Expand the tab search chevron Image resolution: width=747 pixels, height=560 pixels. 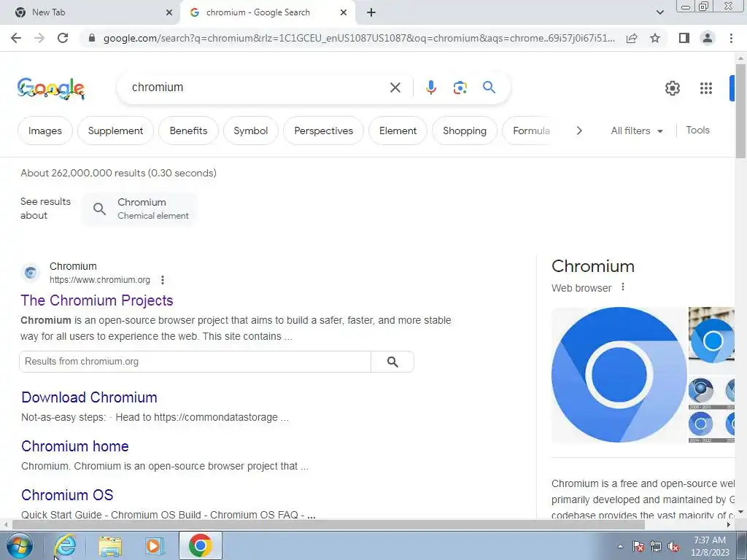659,12
